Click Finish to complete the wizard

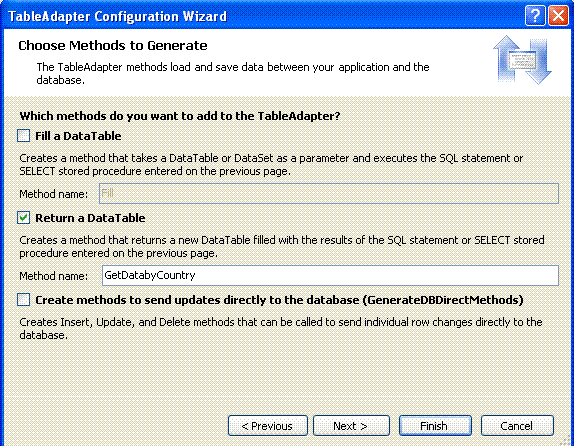(435, 425)
